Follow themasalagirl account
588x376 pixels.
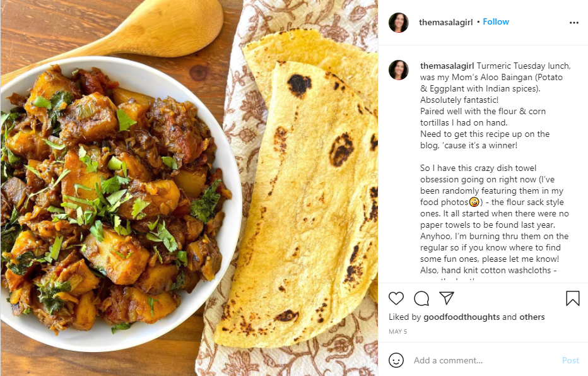[496, 21]
